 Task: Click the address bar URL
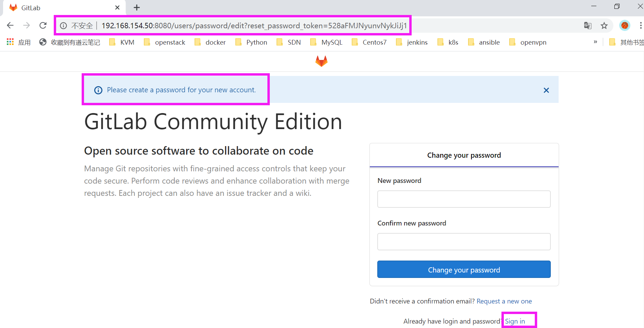coord(254,26)
